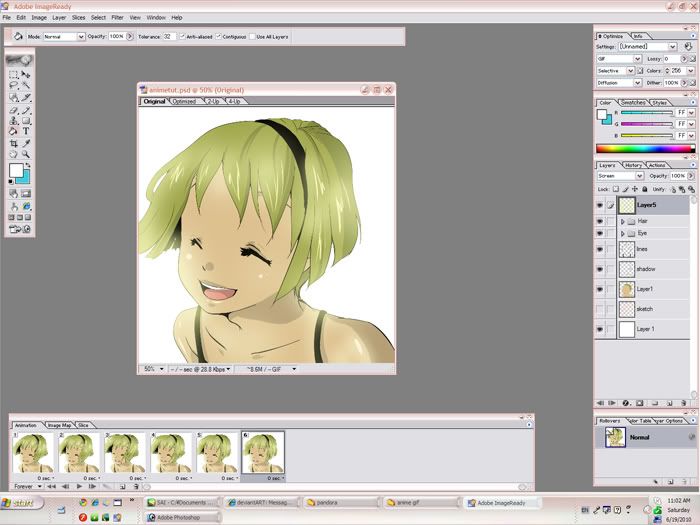Viewport: 700px width, 525px height.
Task: Select the Lasso tool
Action: (14, 86)
